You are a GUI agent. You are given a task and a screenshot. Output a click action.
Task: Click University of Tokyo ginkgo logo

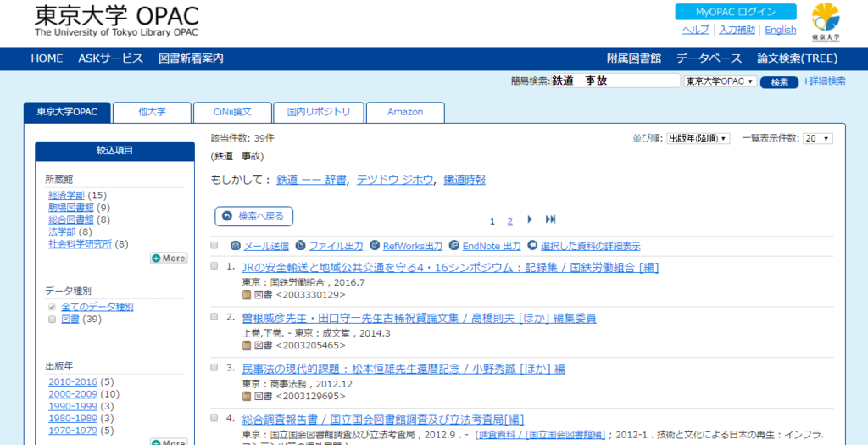click(826, 22)
